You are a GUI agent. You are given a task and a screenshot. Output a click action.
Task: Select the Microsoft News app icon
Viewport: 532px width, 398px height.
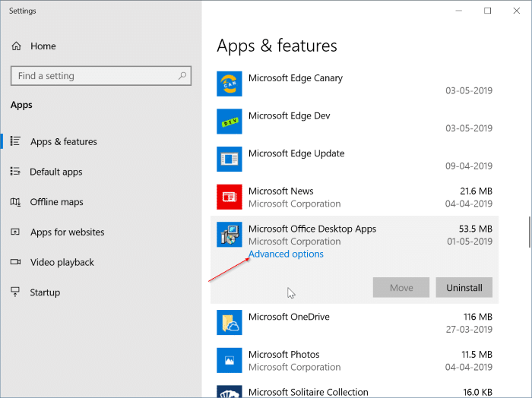point(230,197)
